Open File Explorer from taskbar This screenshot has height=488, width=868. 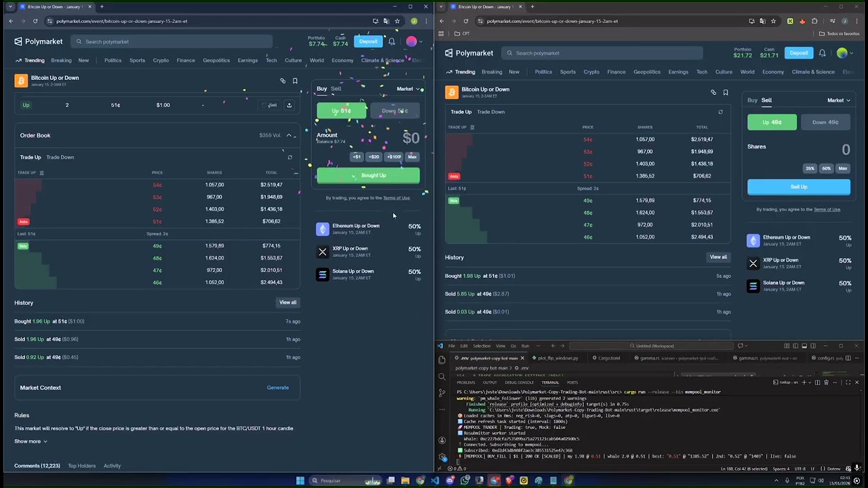(x=405, y=481)
